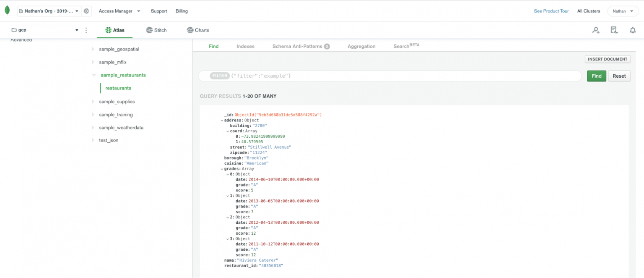Collapse the grades array in the document

click(x=222, y=168)
